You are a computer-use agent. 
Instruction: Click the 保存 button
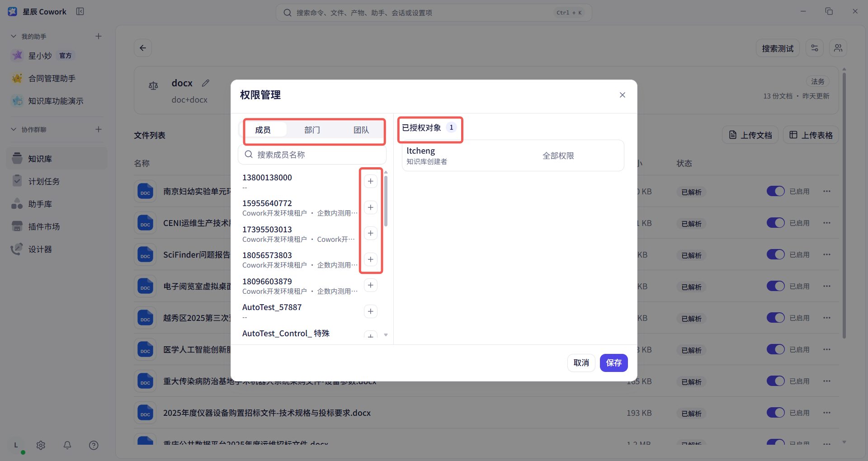tap(613, 363)
